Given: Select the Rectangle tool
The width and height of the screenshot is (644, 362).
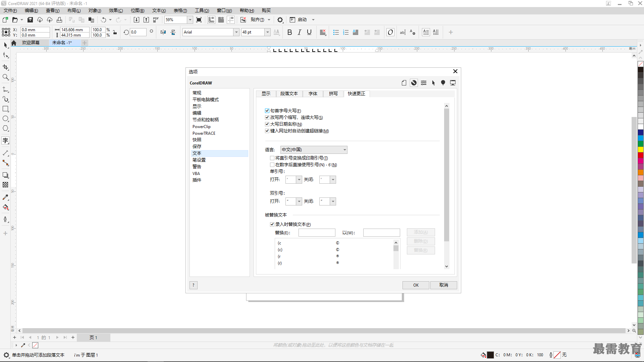Looking at the screenshot, I should pyautogui.click(x=5, y=109).
